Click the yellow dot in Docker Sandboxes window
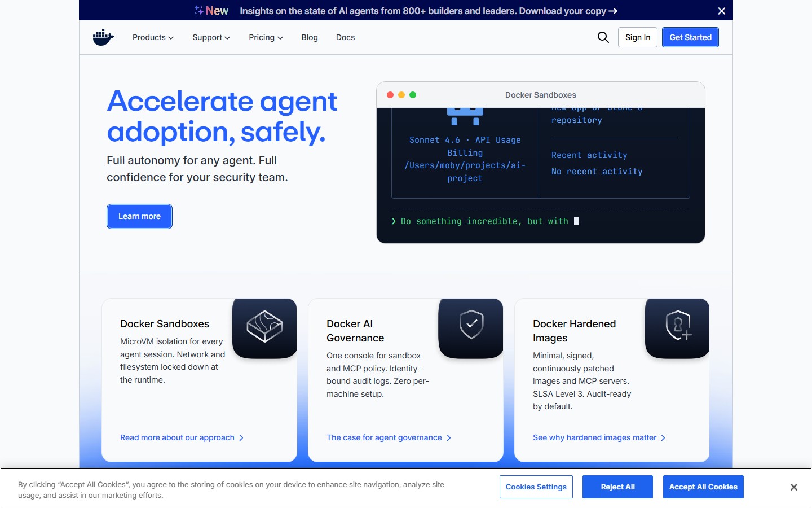The width and height of the screenshot is (812, 508). (x=401, y=95)
